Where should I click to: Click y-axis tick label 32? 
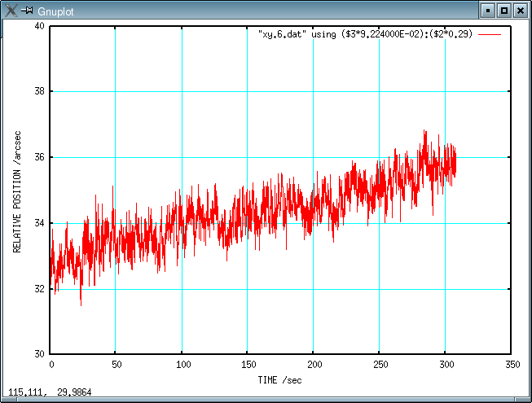click(x=39, y=289)
